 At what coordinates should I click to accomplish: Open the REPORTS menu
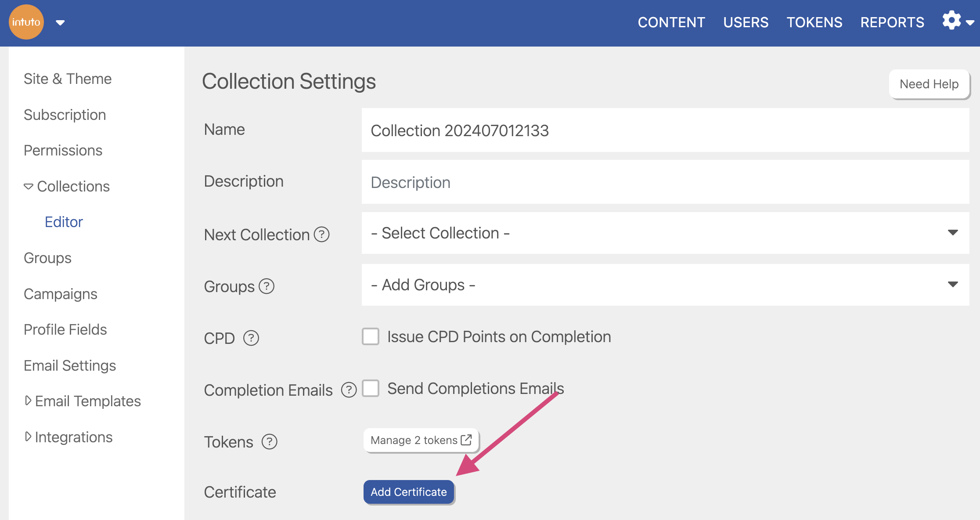(892, 22)
